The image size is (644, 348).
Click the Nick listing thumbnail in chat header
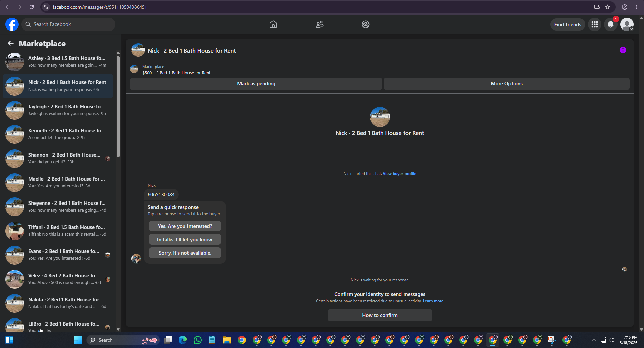(138, 50)
